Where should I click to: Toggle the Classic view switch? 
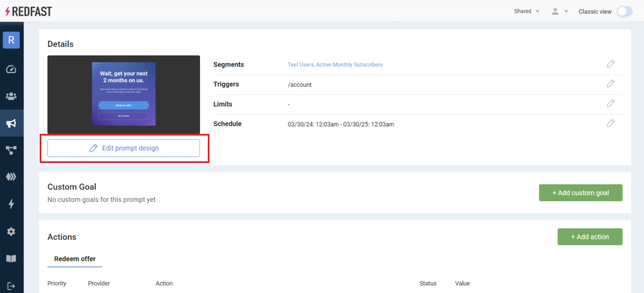pos(625,11)
